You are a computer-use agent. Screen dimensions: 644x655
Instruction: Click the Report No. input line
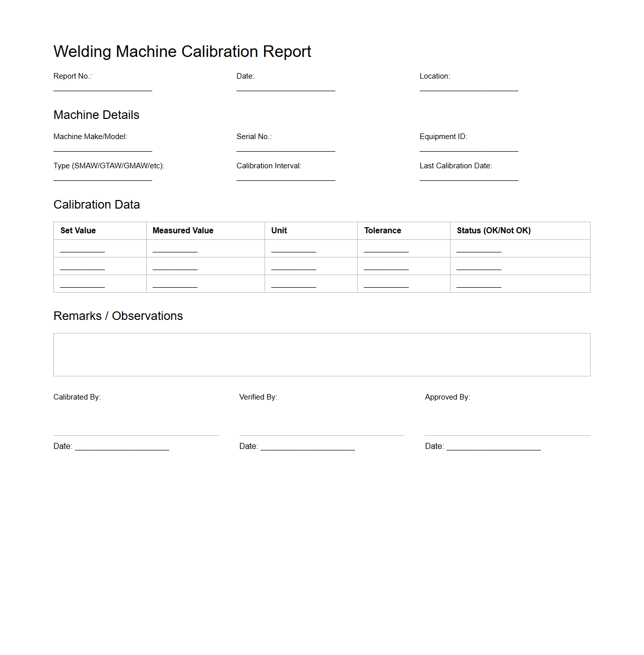[x=102, y=88]
